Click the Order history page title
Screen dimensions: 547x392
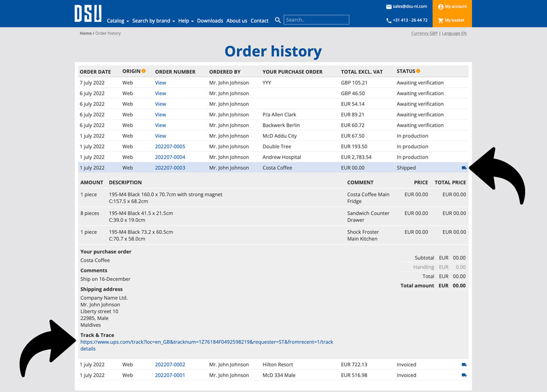tap(273, 51)
